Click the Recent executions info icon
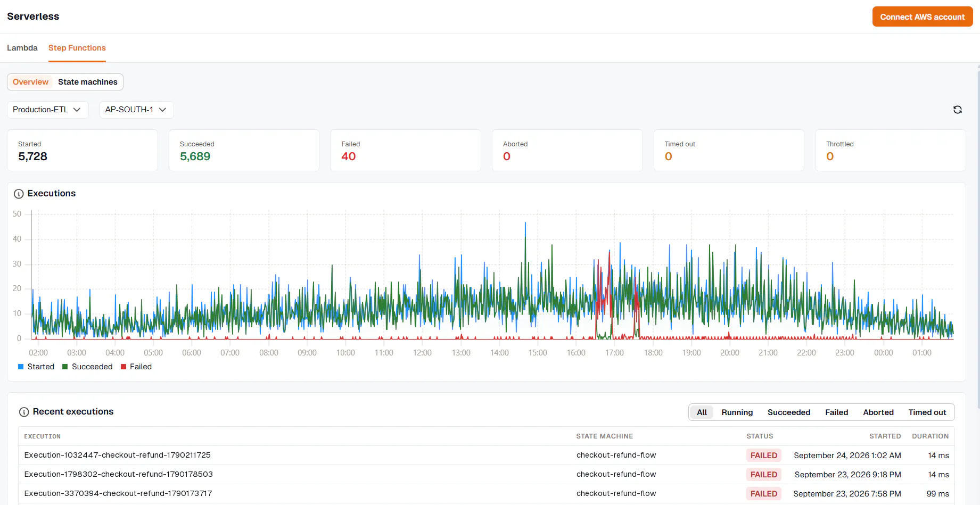The width and height of the screenshot is (980, 505). pos(24,412)
